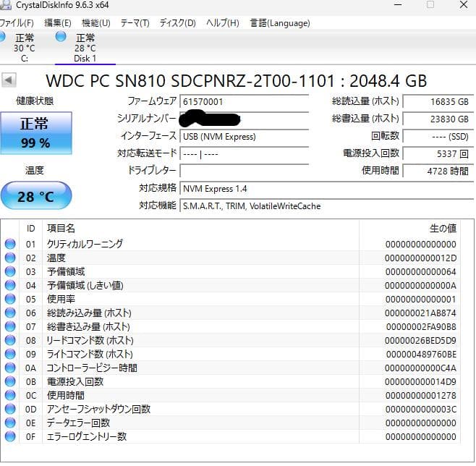Select the アンセーフシャットダウン回数 row name

tap(98, 409)
